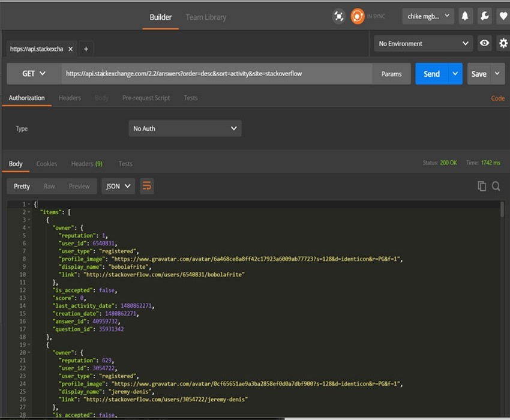Click the "1742 ms" response time

490,163
